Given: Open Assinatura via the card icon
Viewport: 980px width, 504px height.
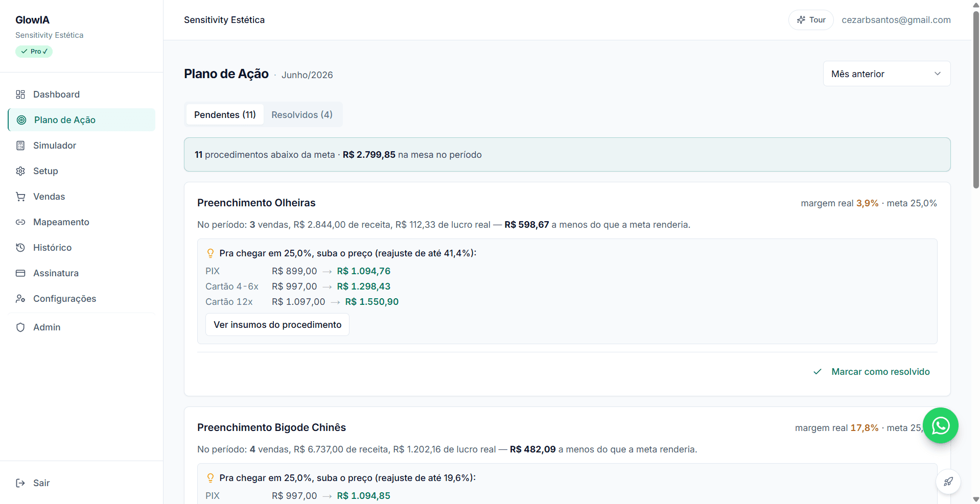Looking at the screenshot, I should (x=20, y=273).
